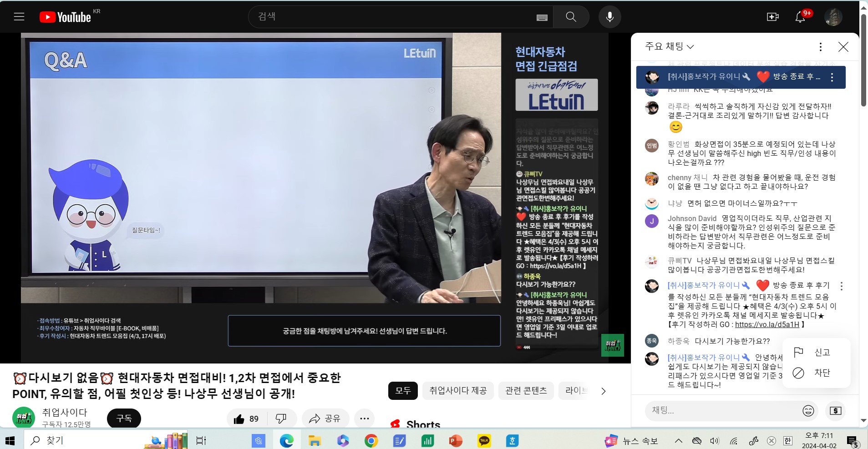Open the network Wi-Fi tray icon
The image size is (868, 449).
point(733,440)
